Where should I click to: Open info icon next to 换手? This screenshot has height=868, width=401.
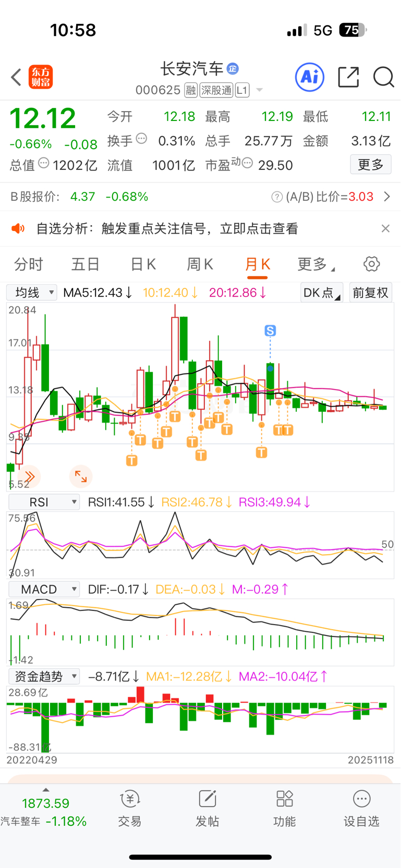tap(141, 139)
